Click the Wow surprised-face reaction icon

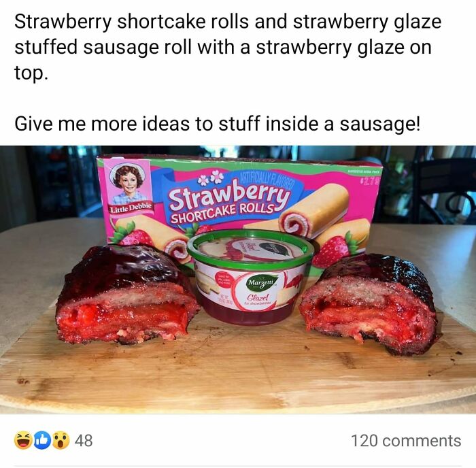coord(61,440)
